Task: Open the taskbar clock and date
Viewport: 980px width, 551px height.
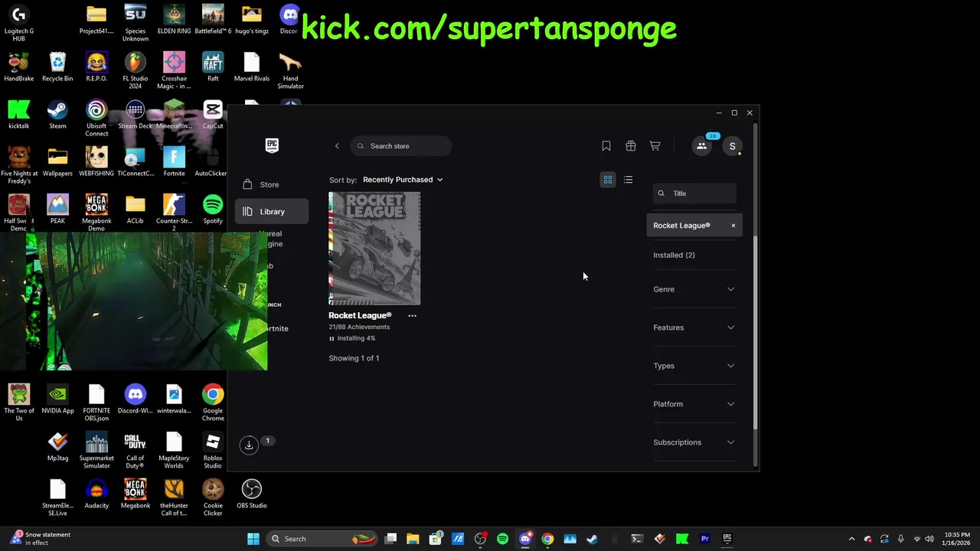Action: (x=957, y=539)
